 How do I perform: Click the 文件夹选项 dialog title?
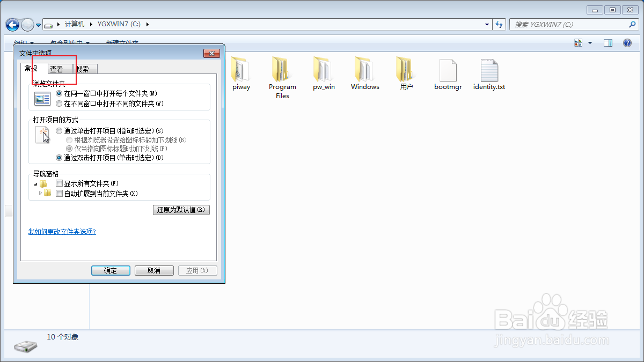pyautogui.click(x=35, y=53)
